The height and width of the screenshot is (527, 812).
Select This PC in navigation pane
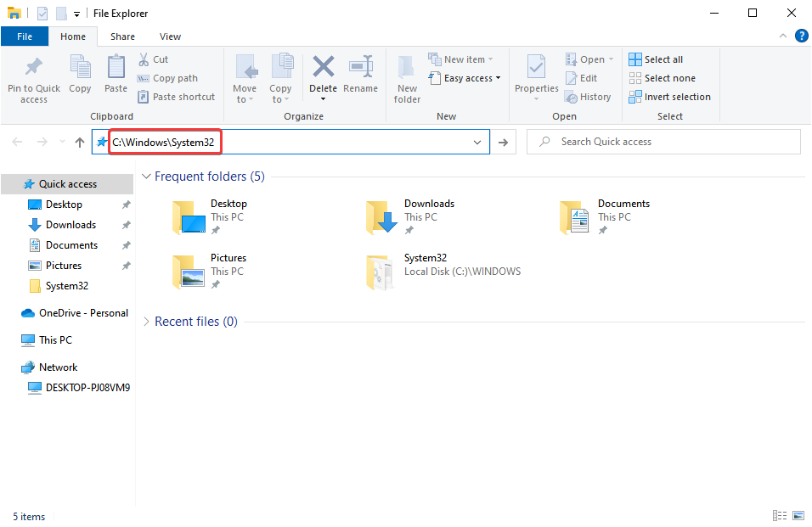56,339
